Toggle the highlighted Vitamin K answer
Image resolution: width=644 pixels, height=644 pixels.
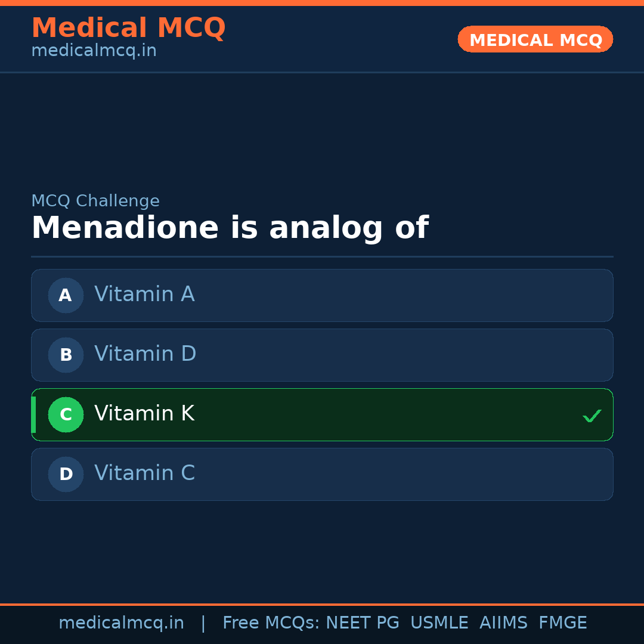click(322, 414)
